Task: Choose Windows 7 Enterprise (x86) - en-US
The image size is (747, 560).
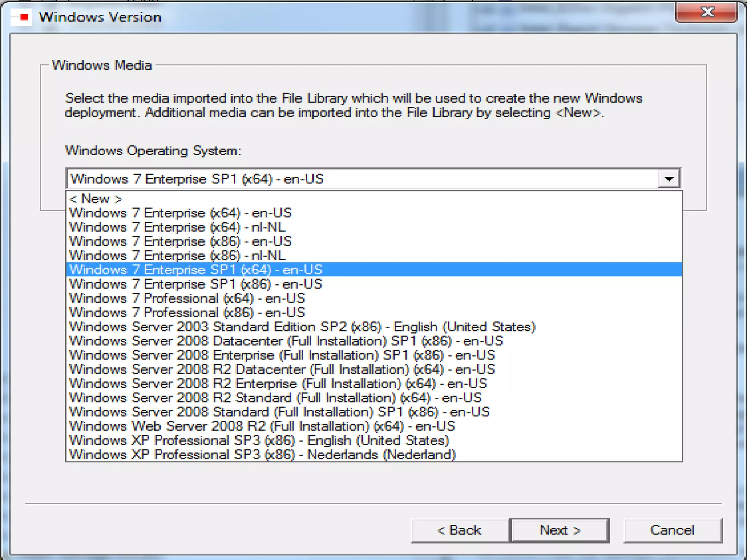Action: [x=374, y=241]
